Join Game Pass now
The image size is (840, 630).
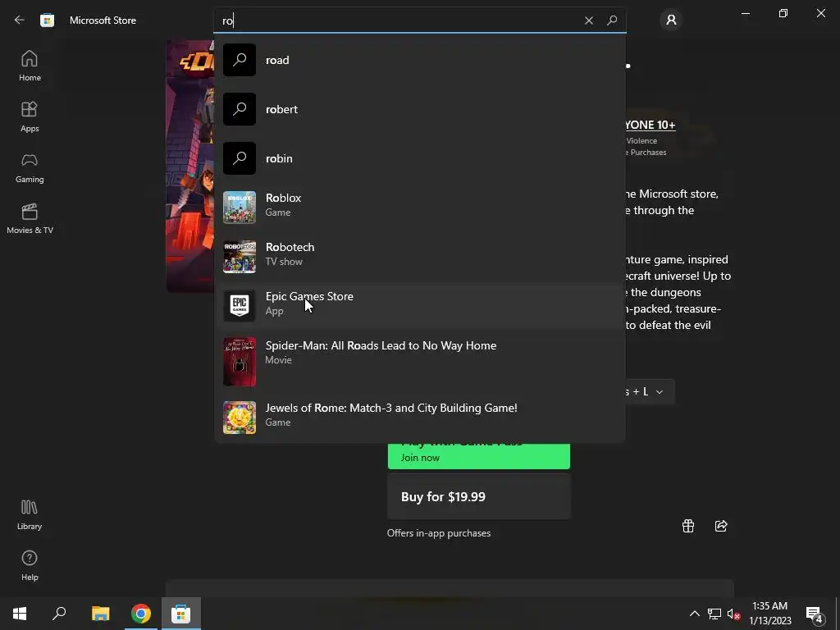click(478, 456)
